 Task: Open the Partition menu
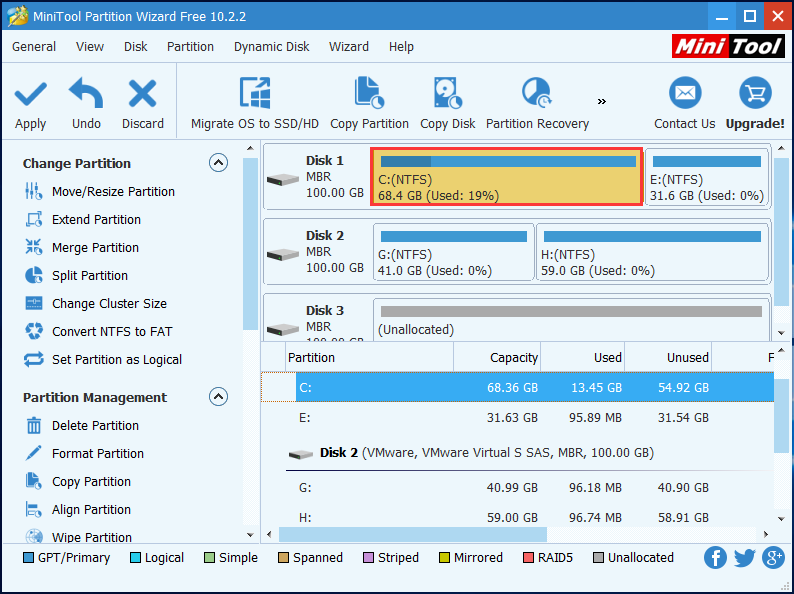190,47
